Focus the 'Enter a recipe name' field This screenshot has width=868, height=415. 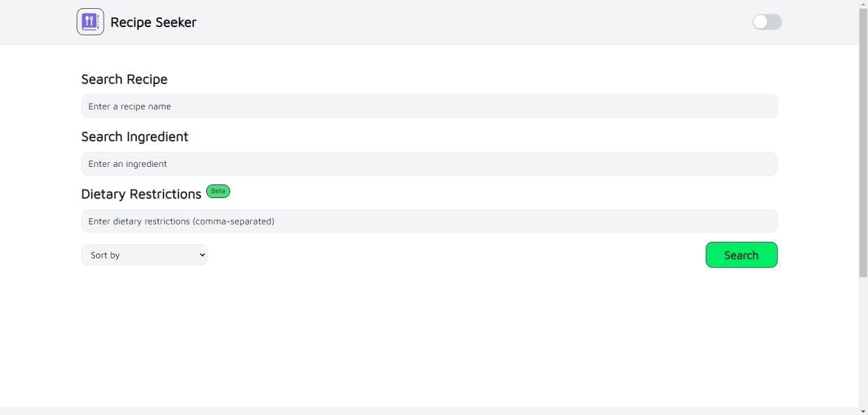click(429, 106)
